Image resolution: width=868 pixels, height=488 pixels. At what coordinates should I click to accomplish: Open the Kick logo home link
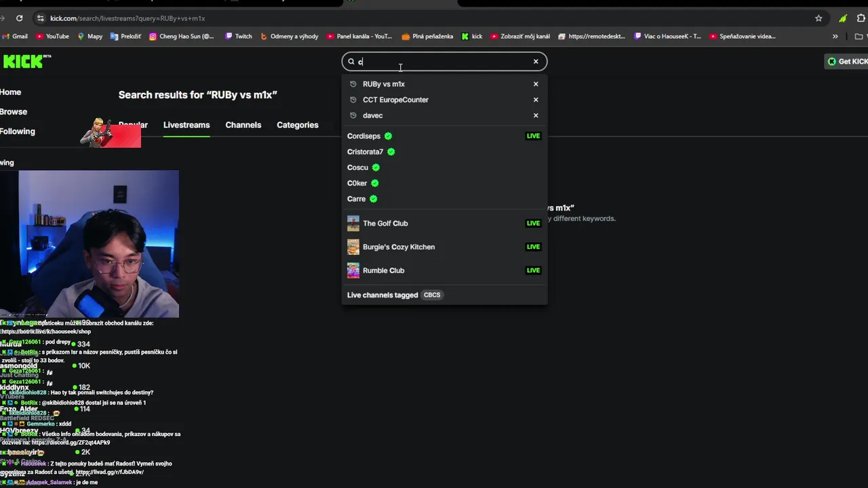click(x=26, y=62)
